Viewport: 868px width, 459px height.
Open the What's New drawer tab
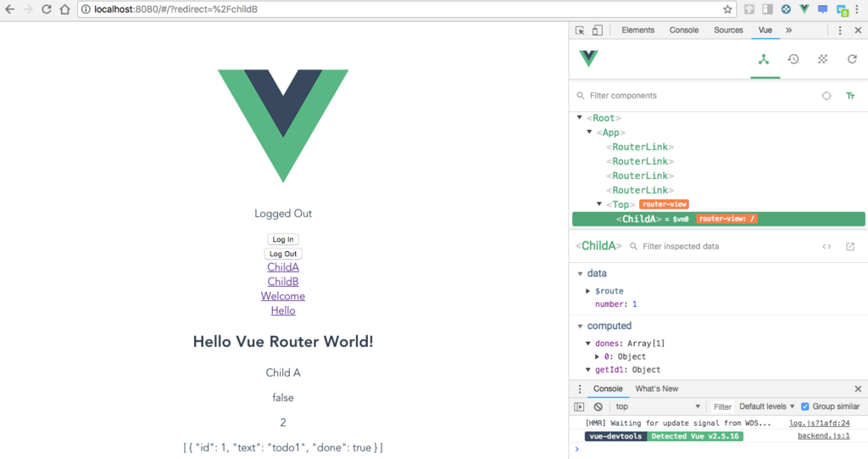[x=657, y=389]
